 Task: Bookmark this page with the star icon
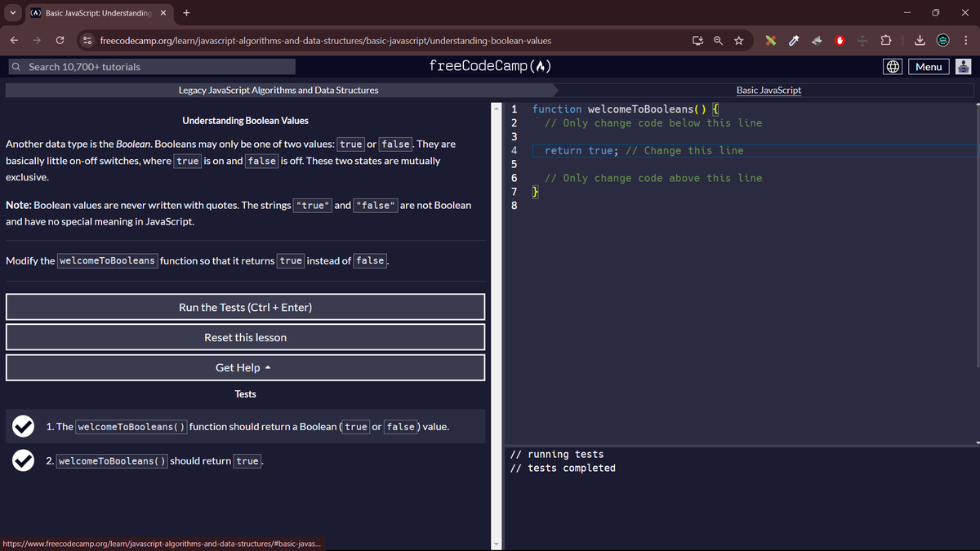point(738,40)
